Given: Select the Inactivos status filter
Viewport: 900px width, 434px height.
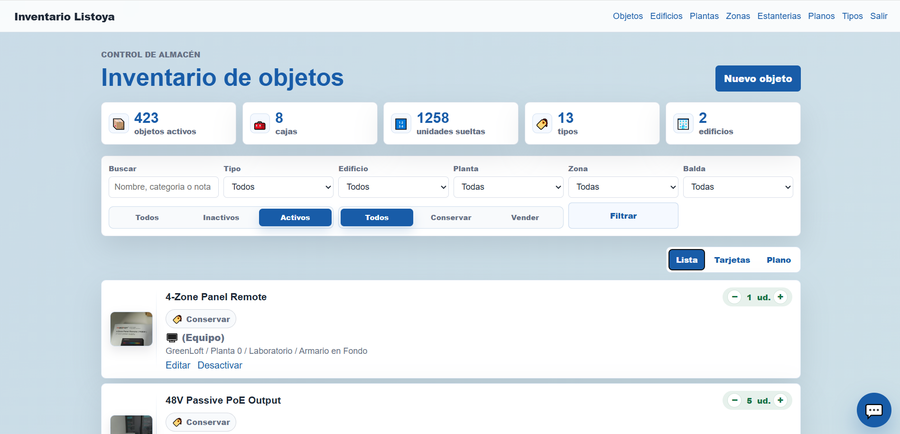Looking at the screenshot, I should (x=221, y=218).
